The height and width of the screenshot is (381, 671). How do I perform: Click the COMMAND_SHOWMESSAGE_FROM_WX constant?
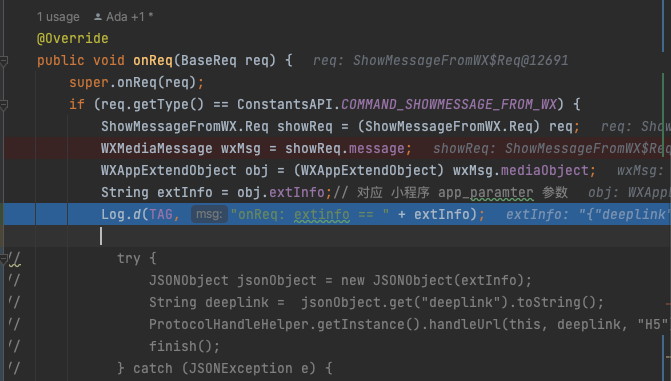(x=449, y=104)
